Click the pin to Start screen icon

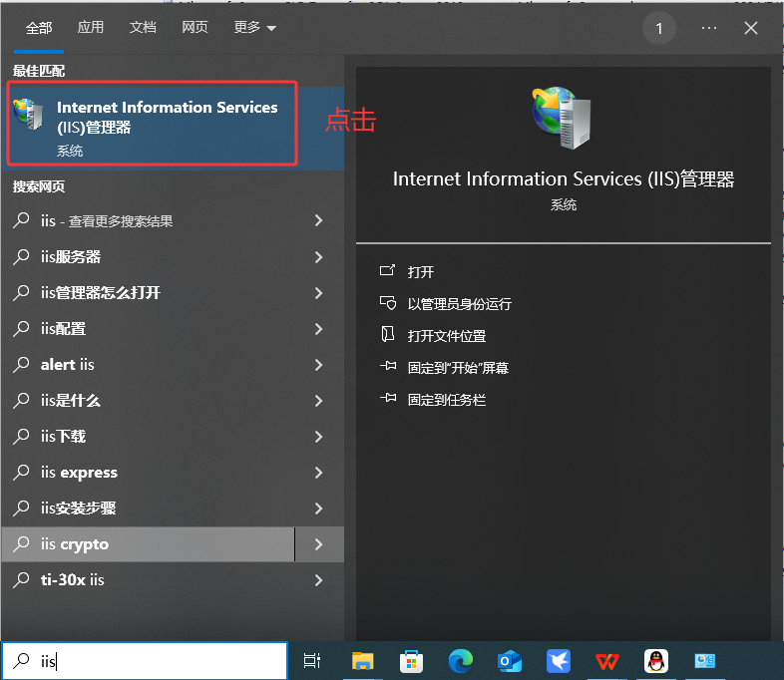coord(388,367)
